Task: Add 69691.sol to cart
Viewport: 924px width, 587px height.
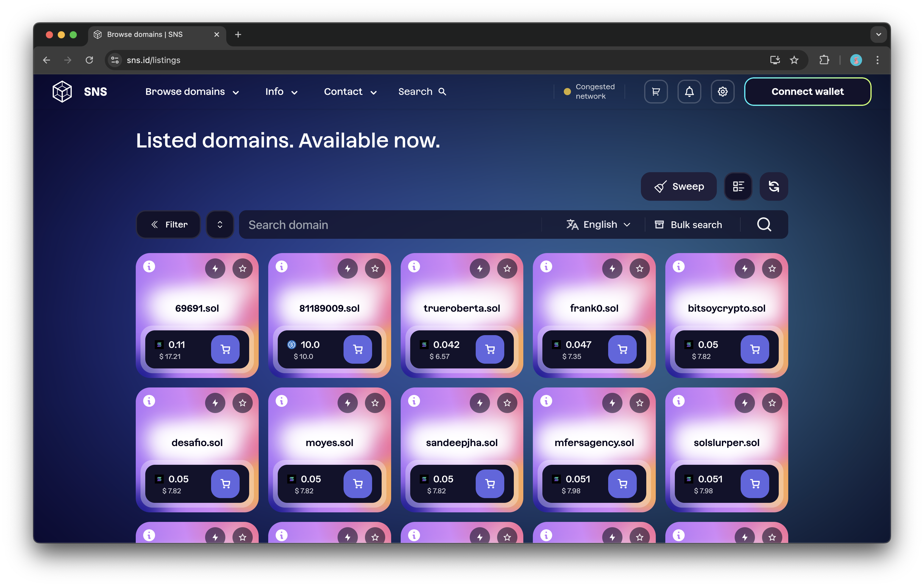Action: (x=225, y=349)
